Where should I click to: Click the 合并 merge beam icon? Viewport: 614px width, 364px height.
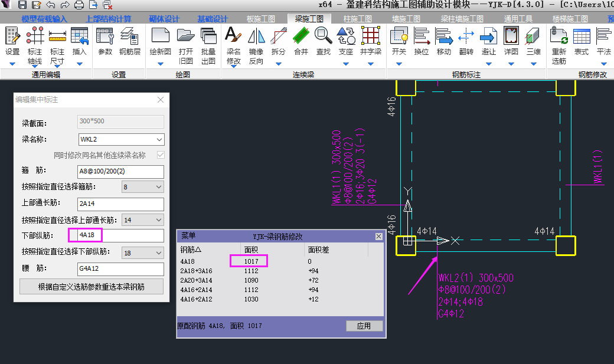pyautogui.click(x=301, y=36)
